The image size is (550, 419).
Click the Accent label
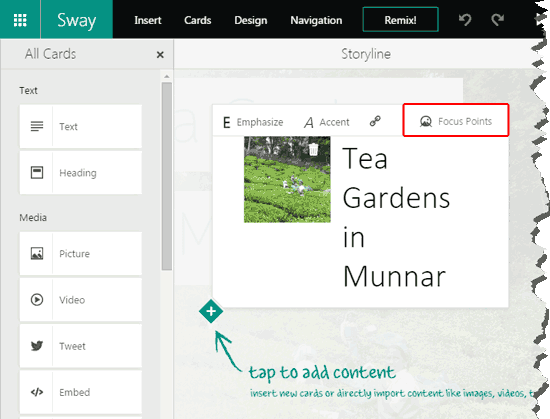334,122
